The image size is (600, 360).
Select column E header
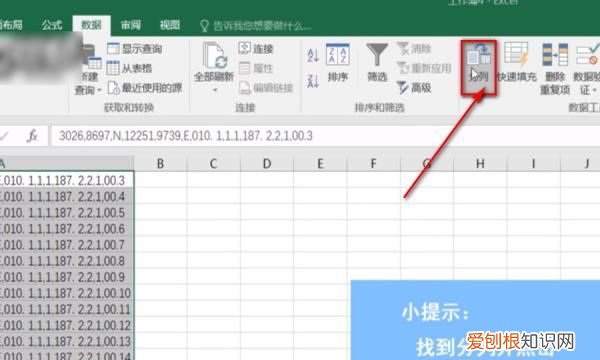click(320, 164)
